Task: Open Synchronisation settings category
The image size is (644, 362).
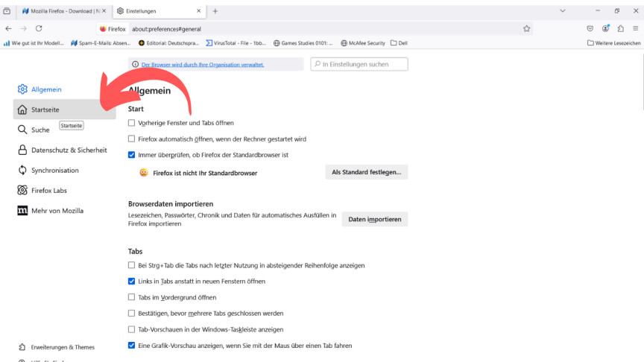Action: coord(65,170)
